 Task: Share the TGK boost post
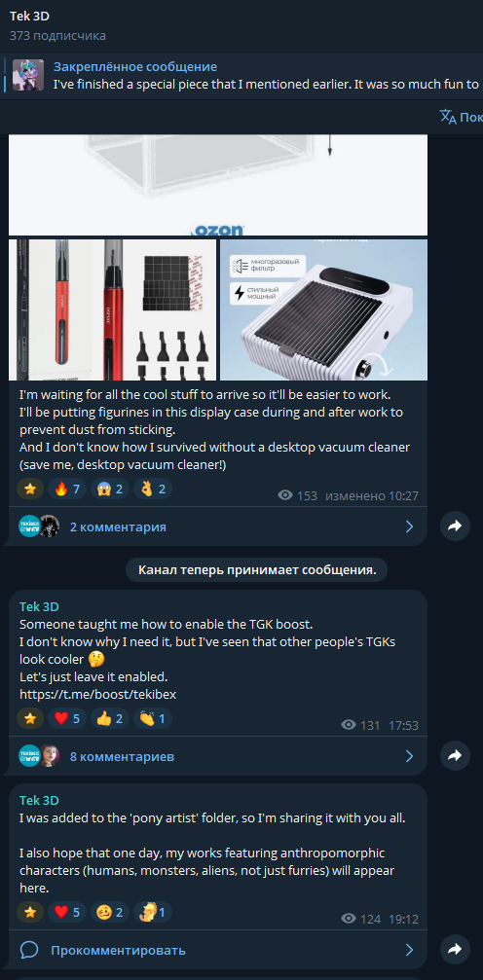coord(455,756)
